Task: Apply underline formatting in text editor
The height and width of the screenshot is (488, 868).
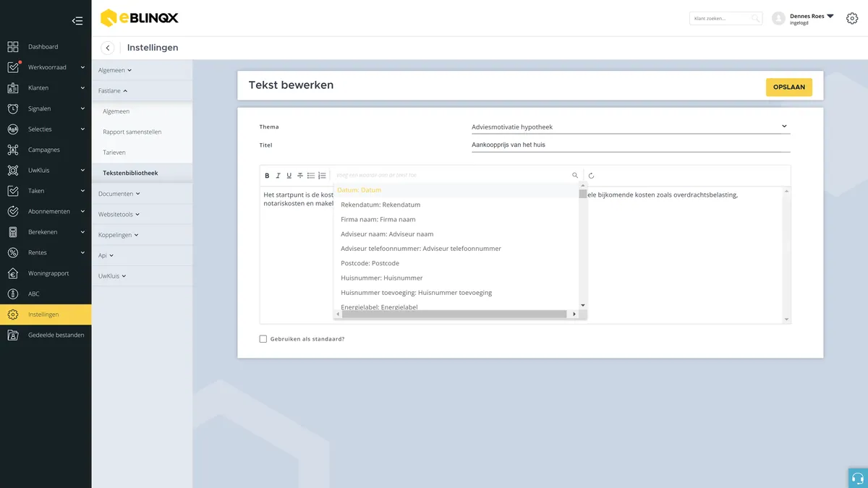Action: click(289, 176)
